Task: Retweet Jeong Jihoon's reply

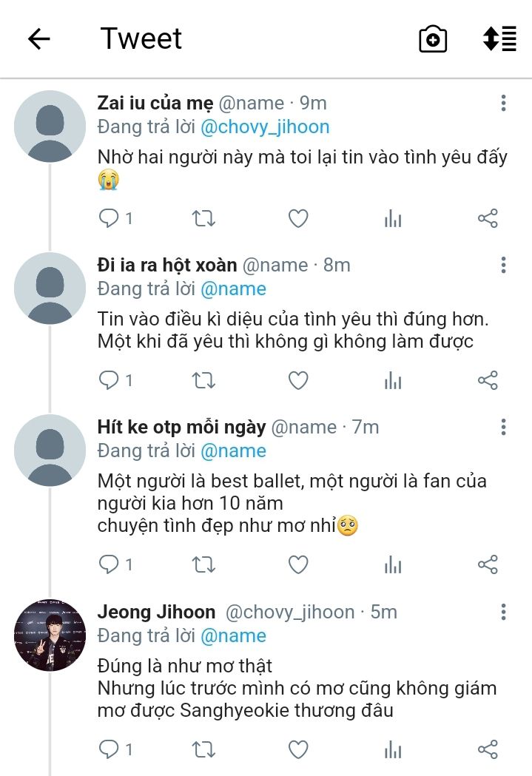Action: tap(203, 750)
